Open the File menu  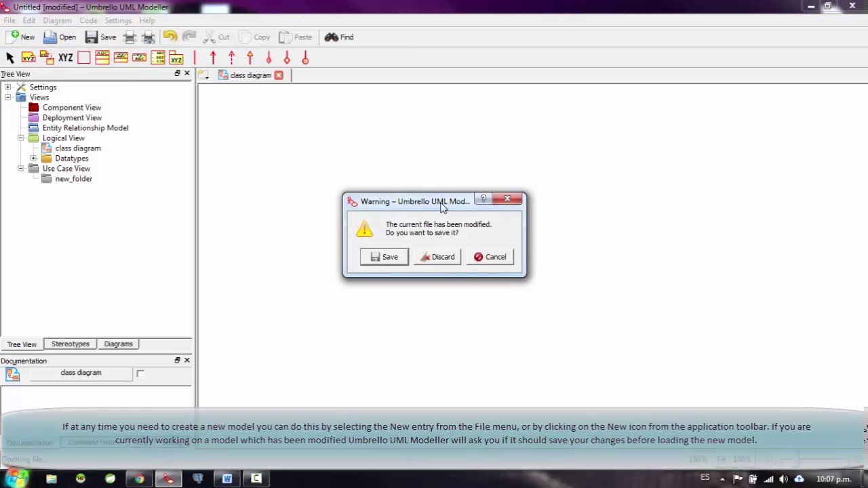click(x=9, y=20)
